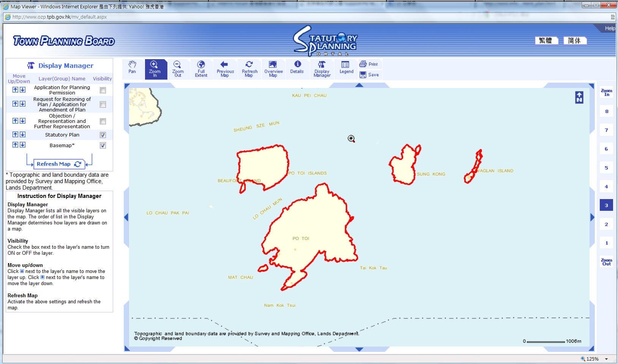Viewport: 618px width, 364px height.
Task: Go back using Previous Map icon
Action: point(225,69)
